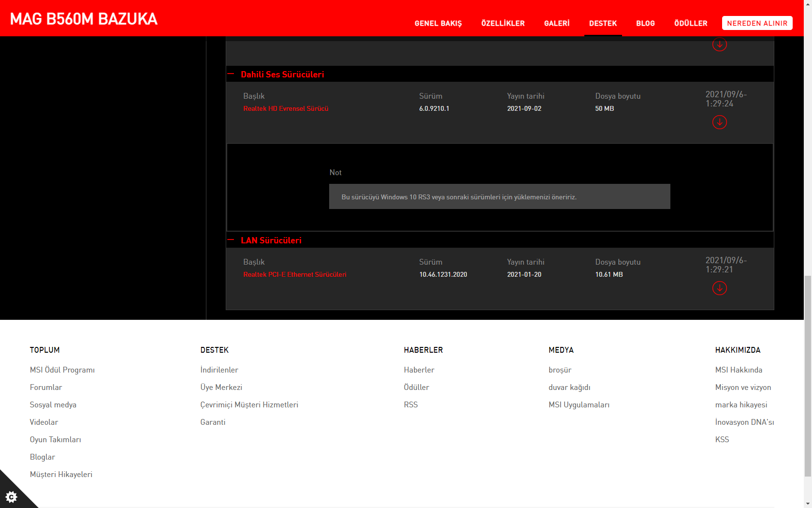Select the LAN driver version 10.46.1231.2020
This screenshot has width=812, height=508.
(x=443, y=274)
